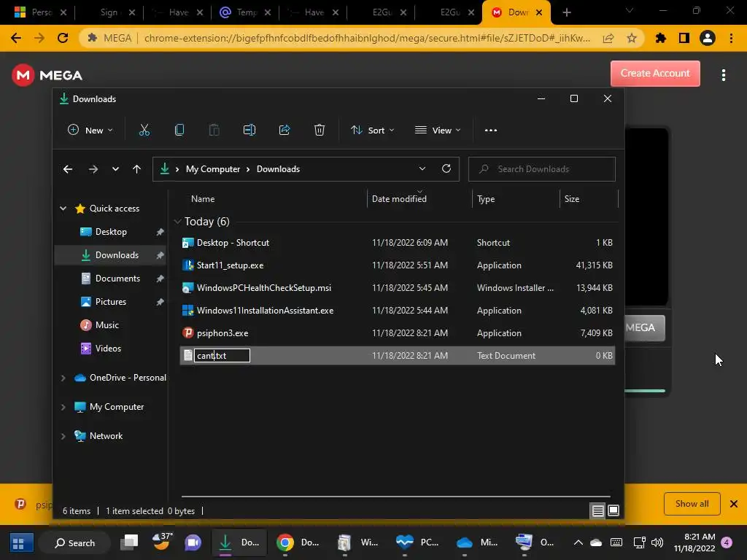Click the cant.txt rename text box
The image size is (747, 560).
click(222, 356)
